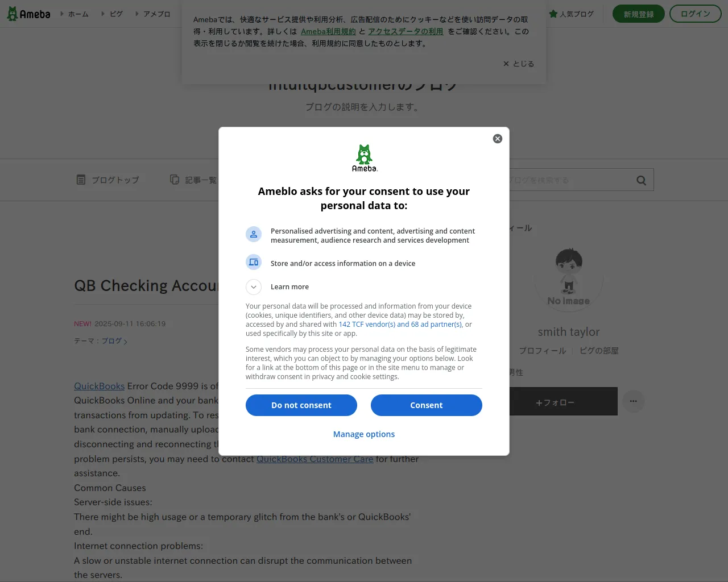Click the personalised advertising person icon
This screenshot has width=728, height=582.
point(254,234)
